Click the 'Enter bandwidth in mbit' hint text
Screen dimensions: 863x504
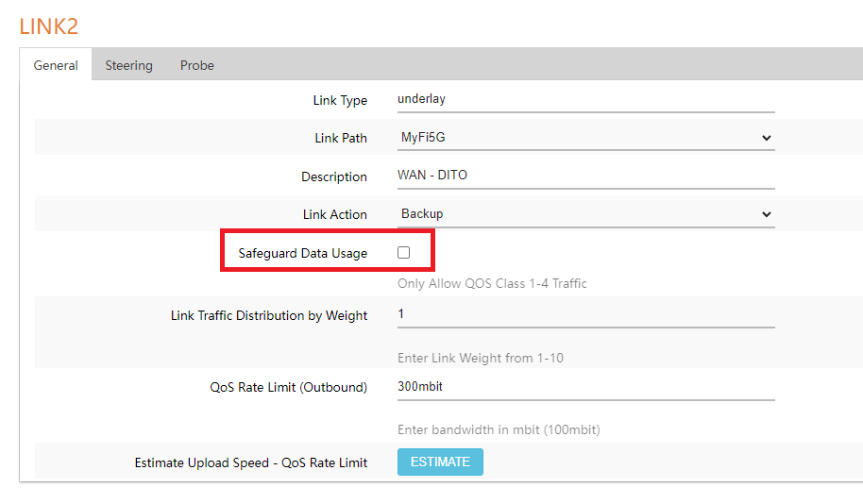tap(499, 429)
